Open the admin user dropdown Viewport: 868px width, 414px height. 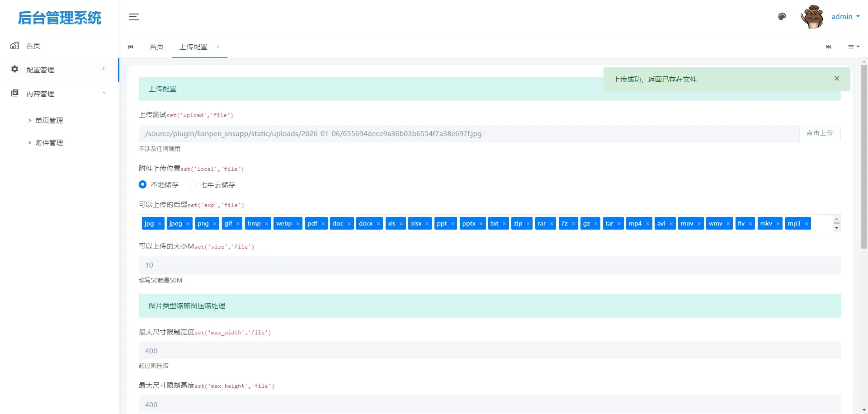845,17
